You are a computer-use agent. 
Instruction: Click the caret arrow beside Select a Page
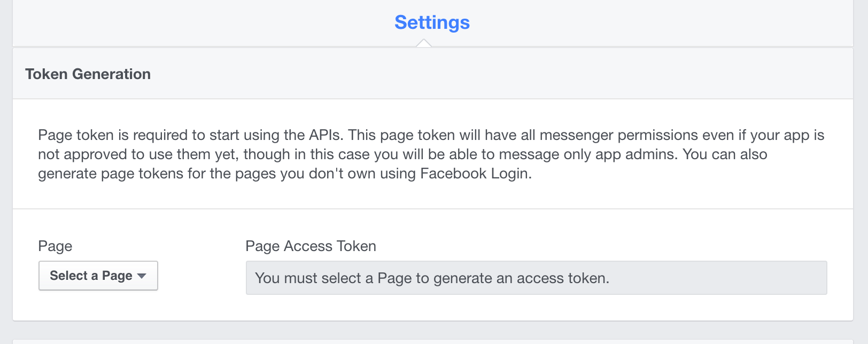(x=142, y=276)
